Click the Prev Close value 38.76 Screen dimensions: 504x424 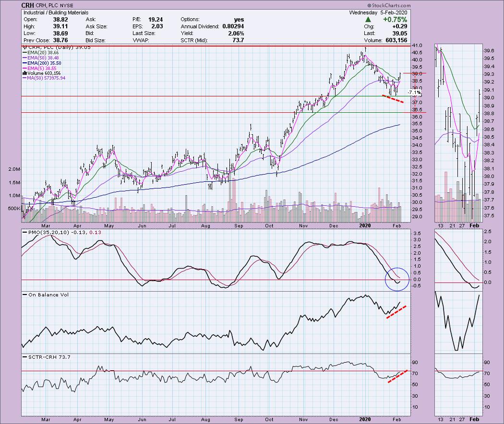[60, 40]
